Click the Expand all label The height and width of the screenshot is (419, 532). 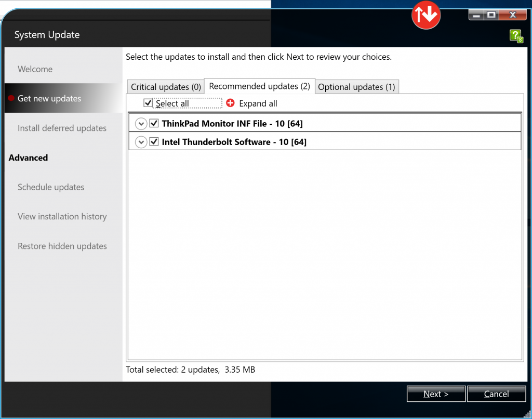tap(258, 103)
